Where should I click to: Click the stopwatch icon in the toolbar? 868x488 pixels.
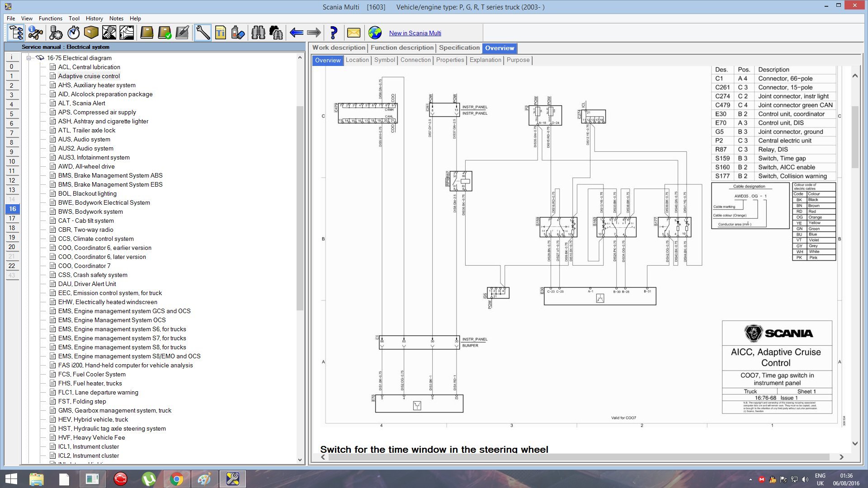(x=73, y=33)
